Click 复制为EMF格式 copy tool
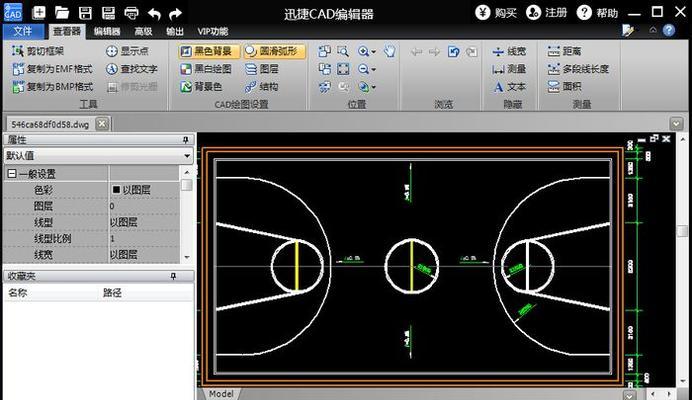 tap(53, 69)
